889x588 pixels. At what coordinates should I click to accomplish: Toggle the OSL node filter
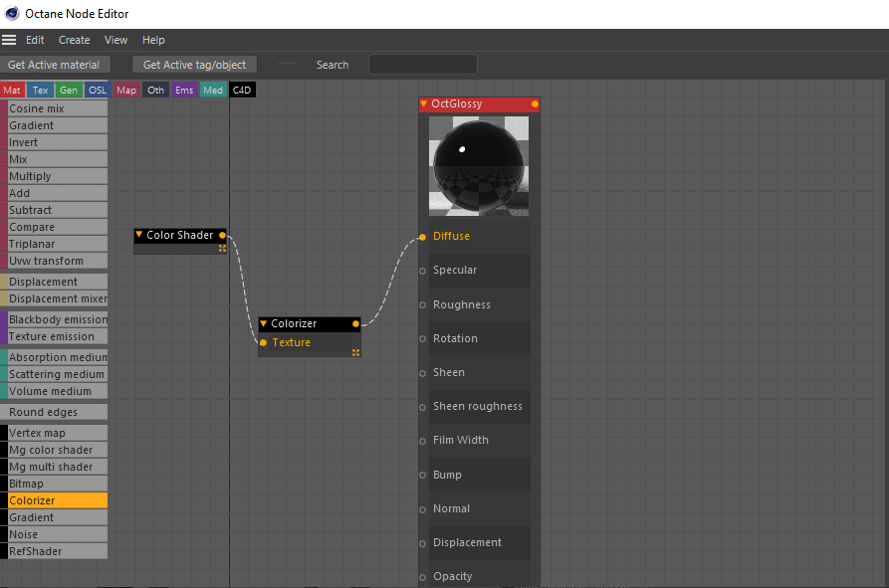[x=98, y=91]
